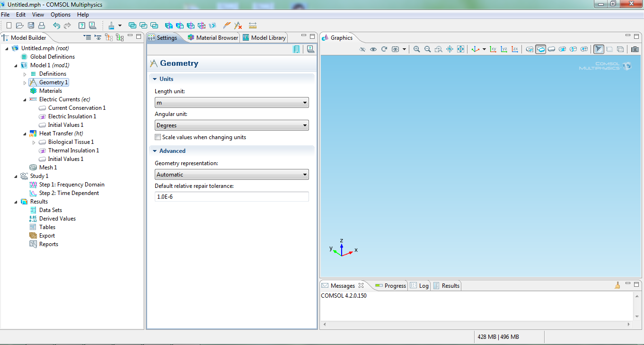Open the Log tab
The width and height of the screenshot is (644, 345).
[x=419, y=286]
